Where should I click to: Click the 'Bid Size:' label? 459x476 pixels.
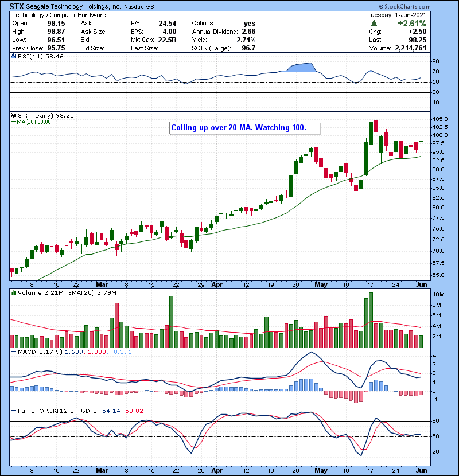coord(92,48)
